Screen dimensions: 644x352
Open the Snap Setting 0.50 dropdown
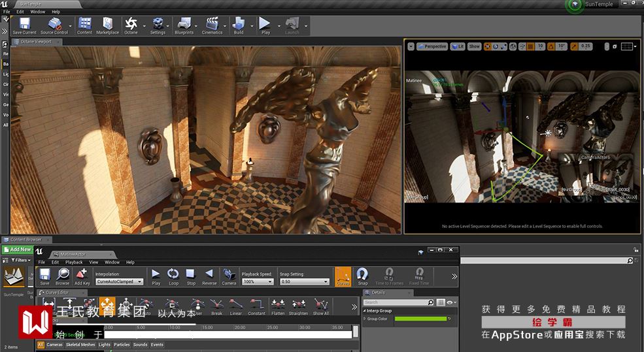pyautogui.click(x=306, y=282)
